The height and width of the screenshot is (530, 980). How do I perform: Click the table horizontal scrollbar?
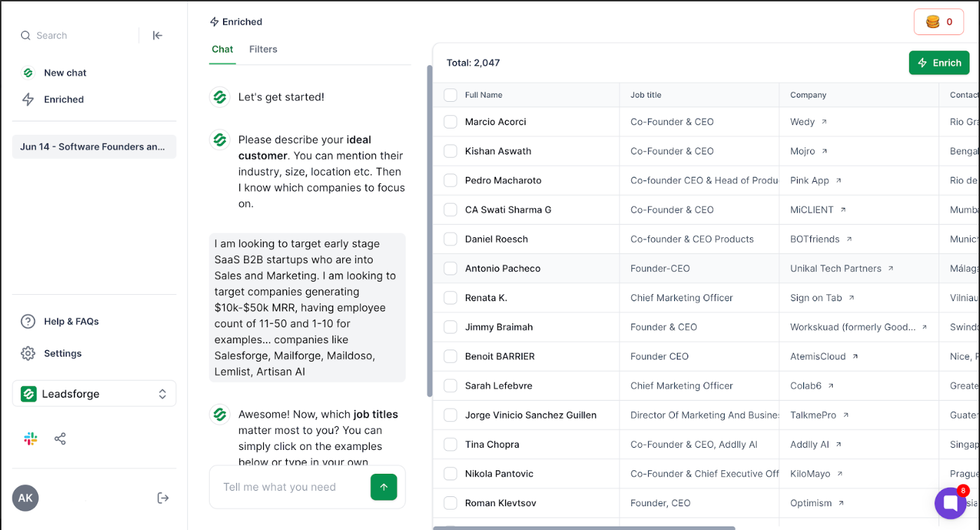584,527
